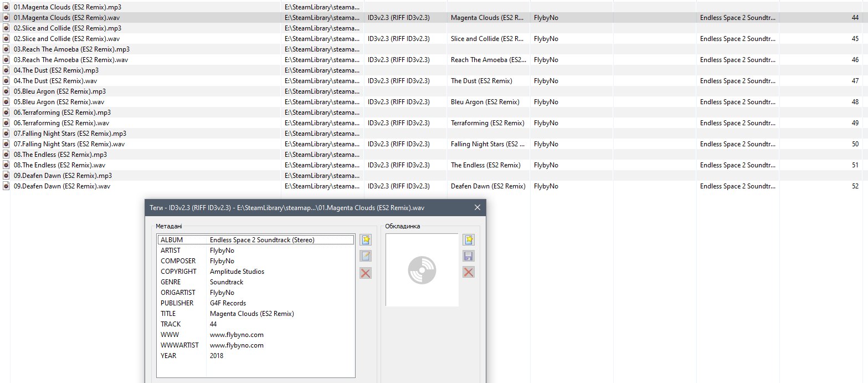The width and height of the screenshot is (868, 383).
Task: Add a new metadata field in tag dialog
Action: pyautogui.click(x=366, y=240)
